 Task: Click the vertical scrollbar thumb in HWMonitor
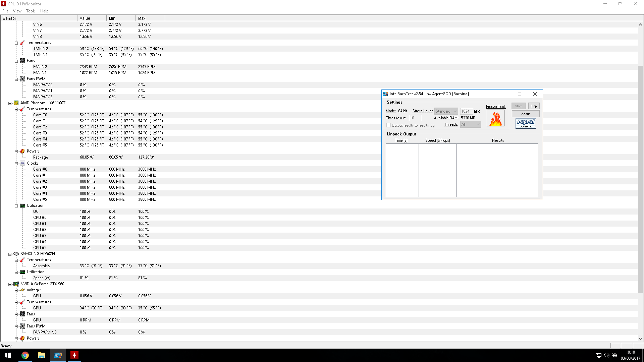click(x=640, y=179)
